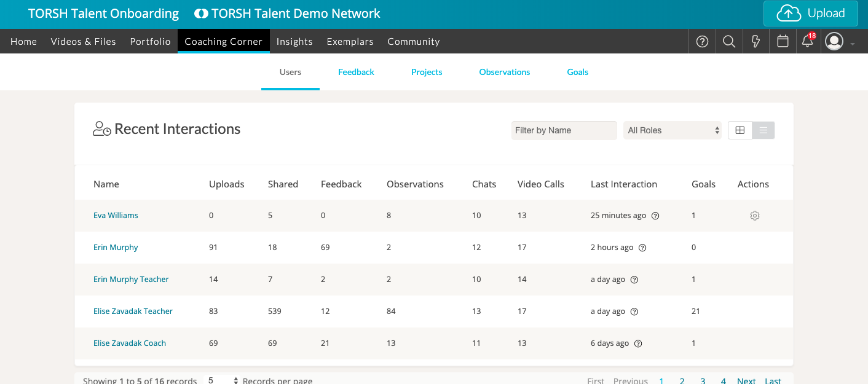Click info icon beside '25 minutes ago'

pyautogui.click(x=655, y=216)
